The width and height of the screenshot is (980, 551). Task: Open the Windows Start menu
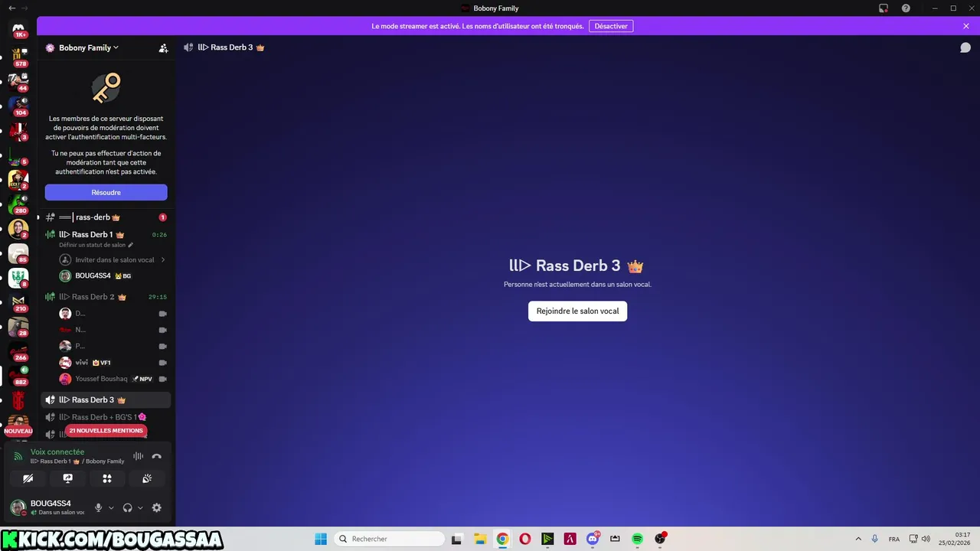pyautogui.click(x=321, y=539)
